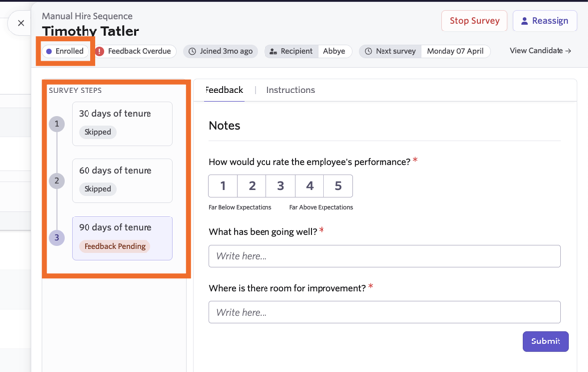Click step number 3 circle
The width and height of the screenshot is (588, 372).
(57, 237)
